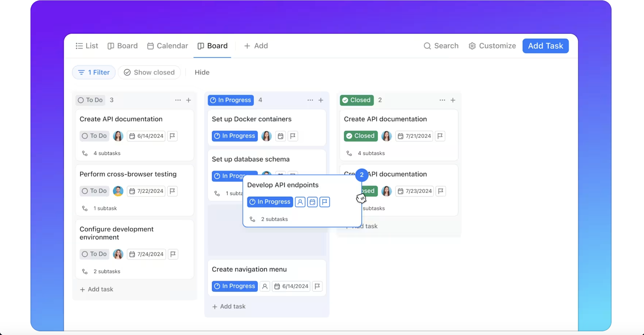Assign a user on Create navigation menu card
This screenshot has width=644, height=335.
[265, 286]
